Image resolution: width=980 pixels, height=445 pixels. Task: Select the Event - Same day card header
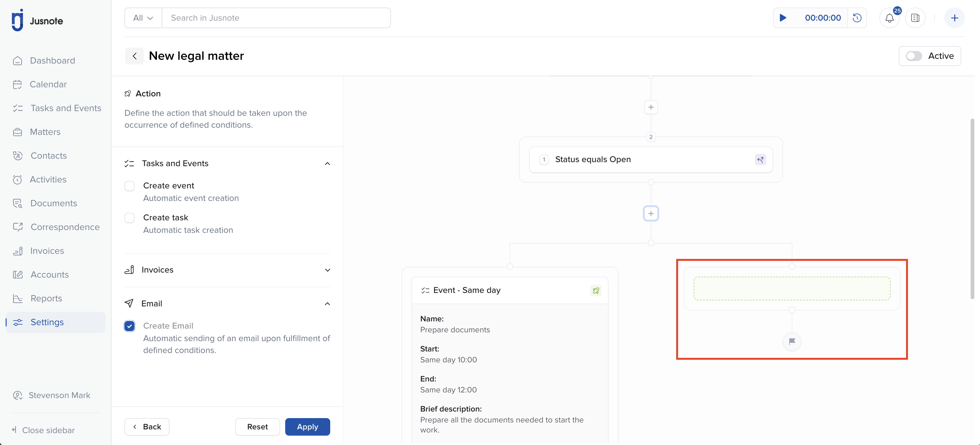(510, 290)
